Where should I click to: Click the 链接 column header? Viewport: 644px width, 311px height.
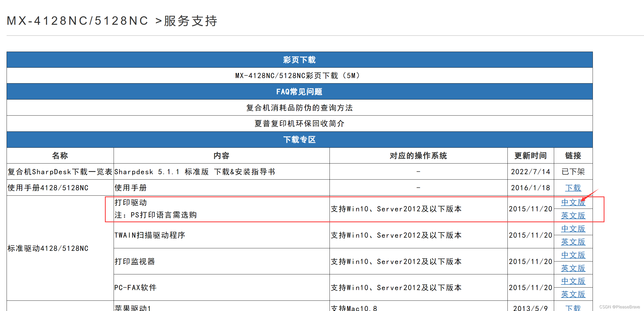(x=573, y=156)
